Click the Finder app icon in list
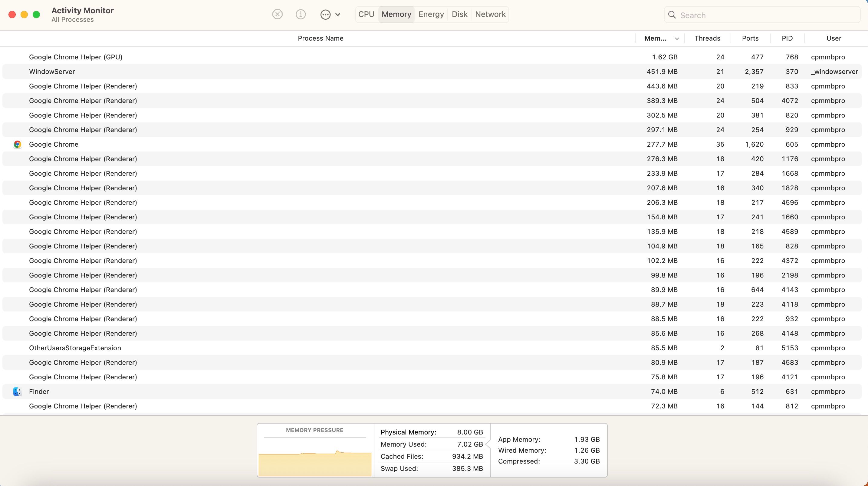This screenshot has height=486, width=868. pos(18,391)
